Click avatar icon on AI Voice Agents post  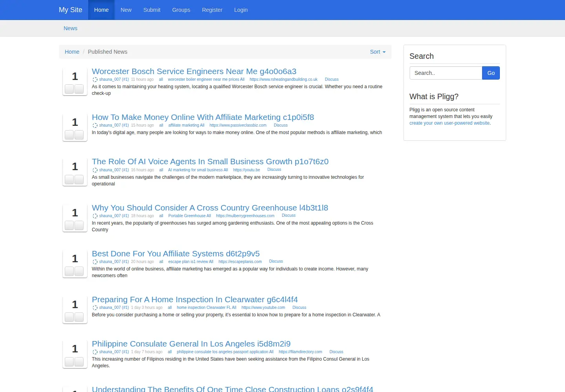click(x=95, y=170)
